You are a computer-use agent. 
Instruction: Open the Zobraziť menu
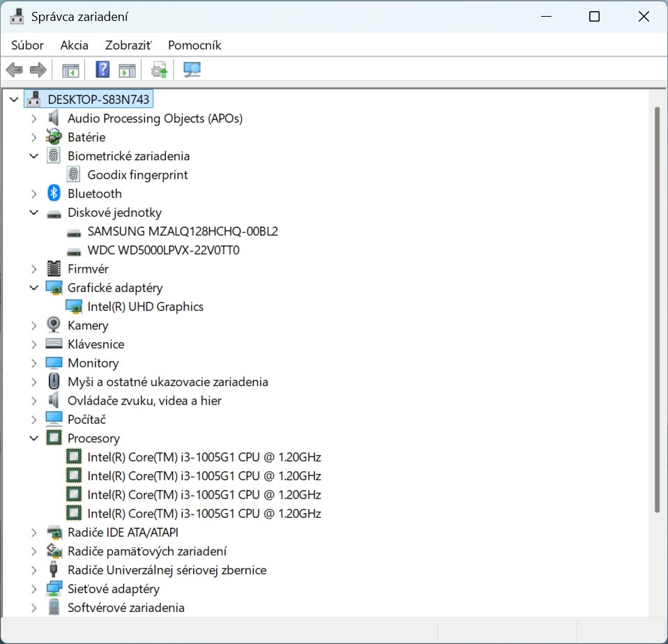click(128, 45)
